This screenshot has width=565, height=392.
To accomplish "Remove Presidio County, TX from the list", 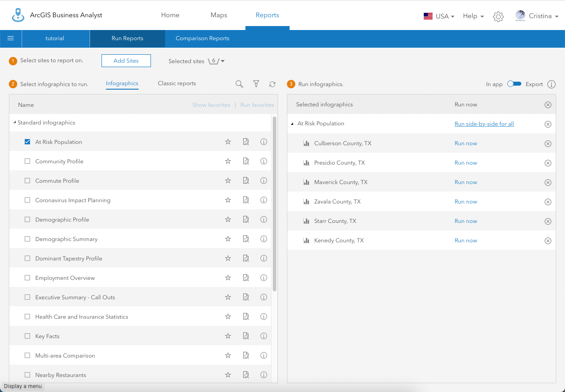I will (548, 163).
